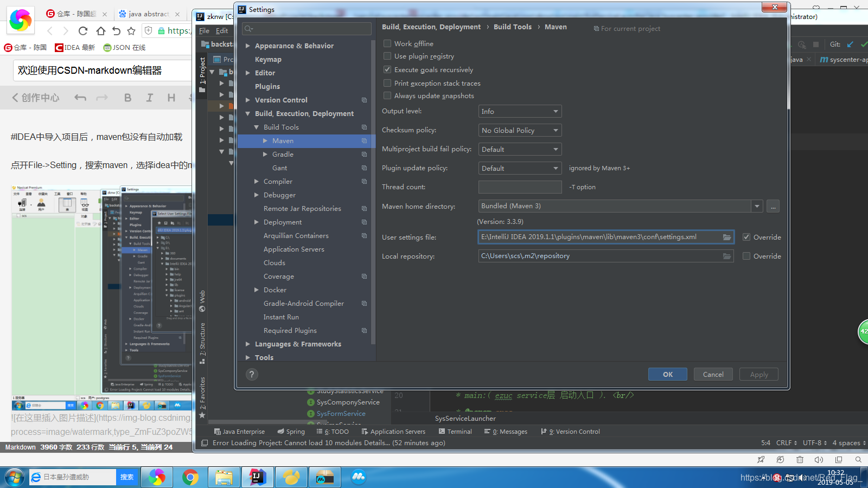
Task: Click the browse folder icon for User settings file
Action: [727, 237]
